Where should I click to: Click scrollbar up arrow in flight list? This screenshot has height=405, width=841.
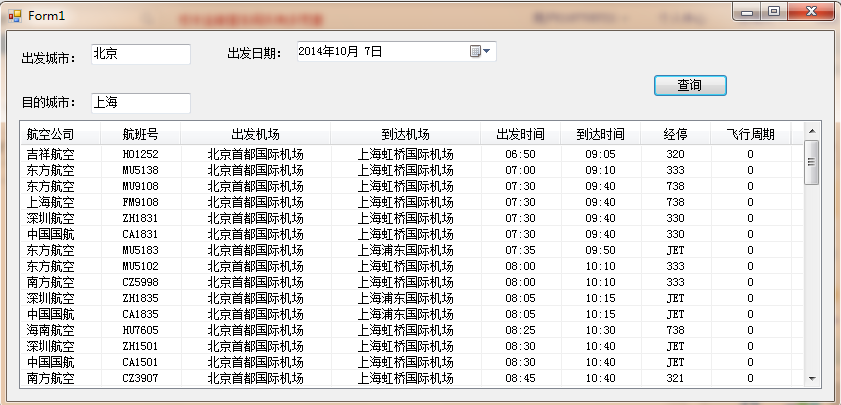[812, 130]
